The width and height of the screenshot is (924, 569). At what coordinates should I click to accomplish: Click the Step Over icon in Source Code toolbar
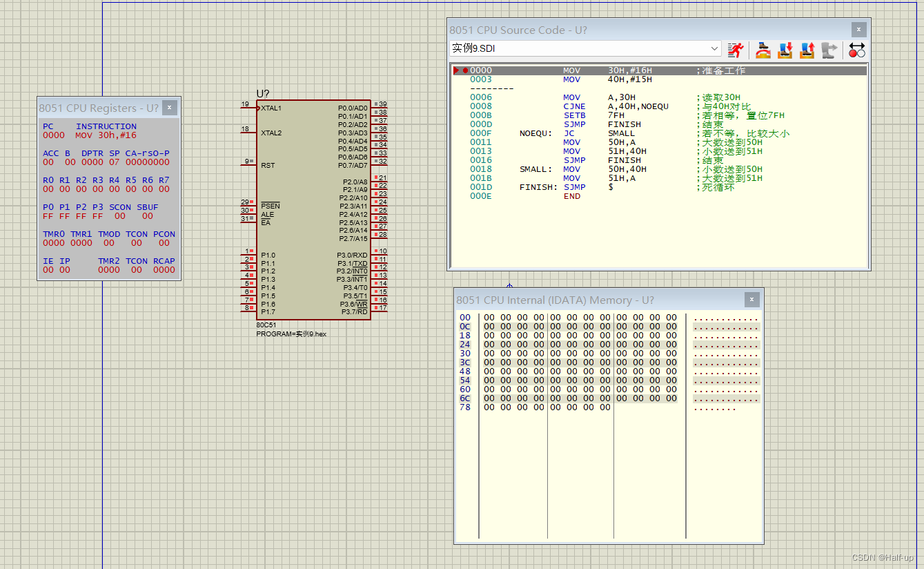[763, 50]
